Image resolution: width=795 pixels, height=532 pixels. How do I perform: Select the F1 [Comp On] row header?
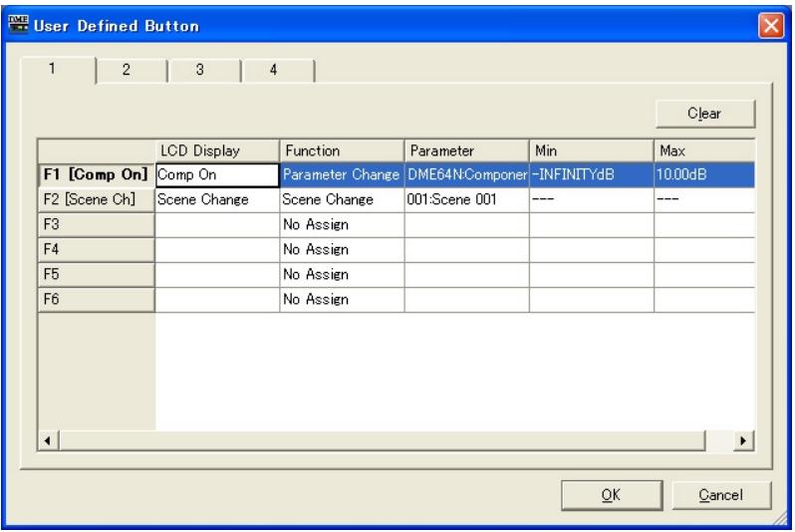[97, 175]
